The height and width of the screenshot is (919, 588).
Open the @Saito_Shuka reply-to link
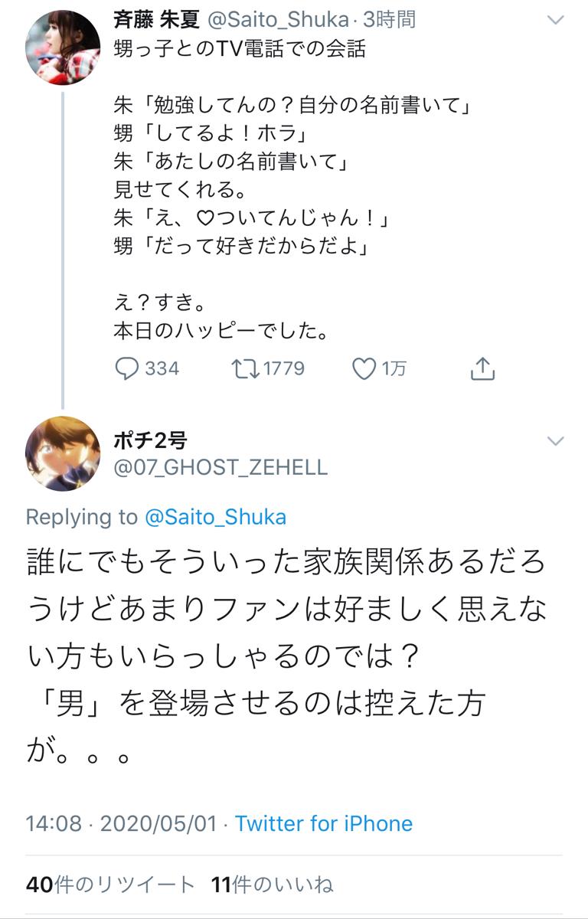[215, 517]
